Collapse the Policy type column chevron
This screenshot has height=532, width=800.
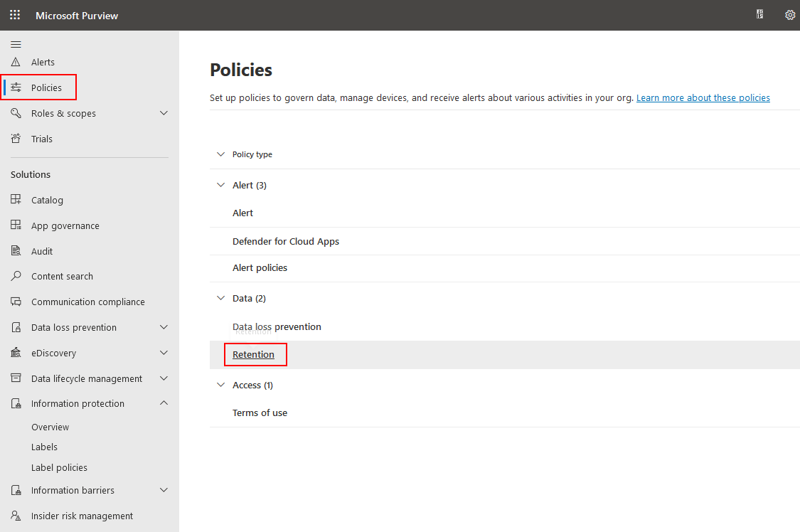coord(220,154)
